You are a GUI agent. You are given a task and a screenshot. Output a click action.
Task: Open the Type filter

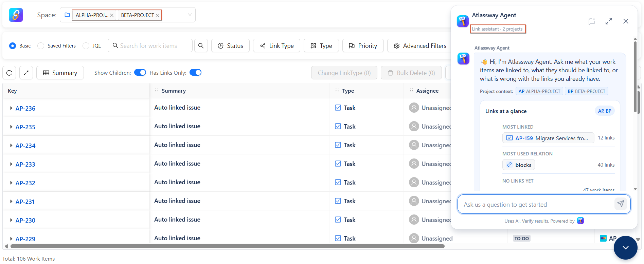point(321,45)
